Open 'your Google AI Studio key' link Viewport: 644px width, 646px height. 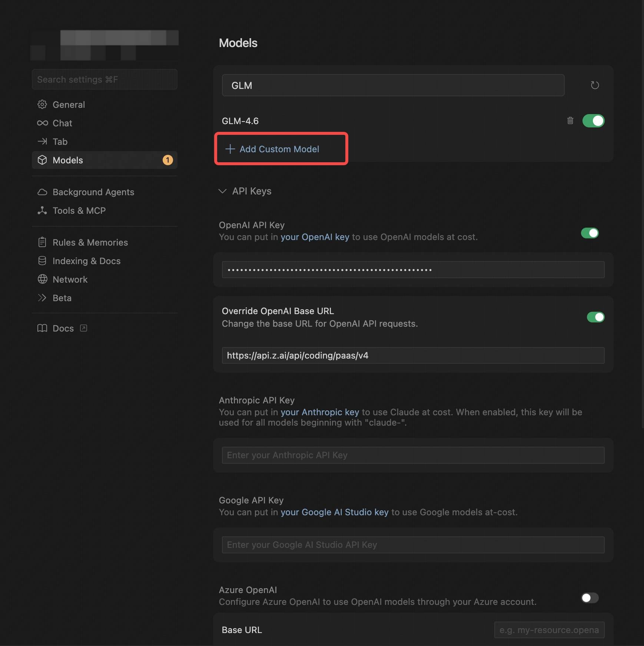[334, 512]
